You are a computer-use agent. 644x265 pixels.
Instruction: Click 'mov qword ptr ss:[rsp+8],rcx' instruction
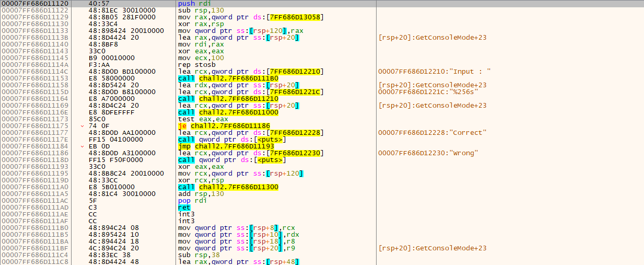pyautogui.click(x=237, y=228)
